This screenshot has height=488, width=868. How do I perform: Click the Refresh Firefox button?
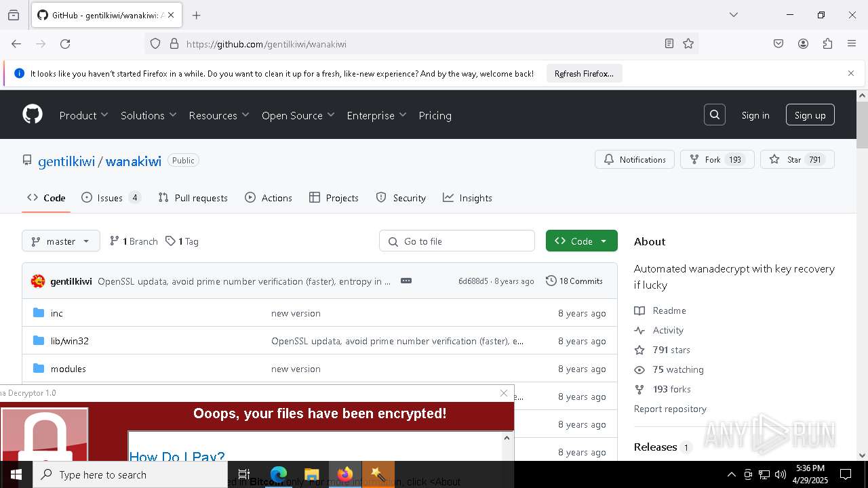584,73
